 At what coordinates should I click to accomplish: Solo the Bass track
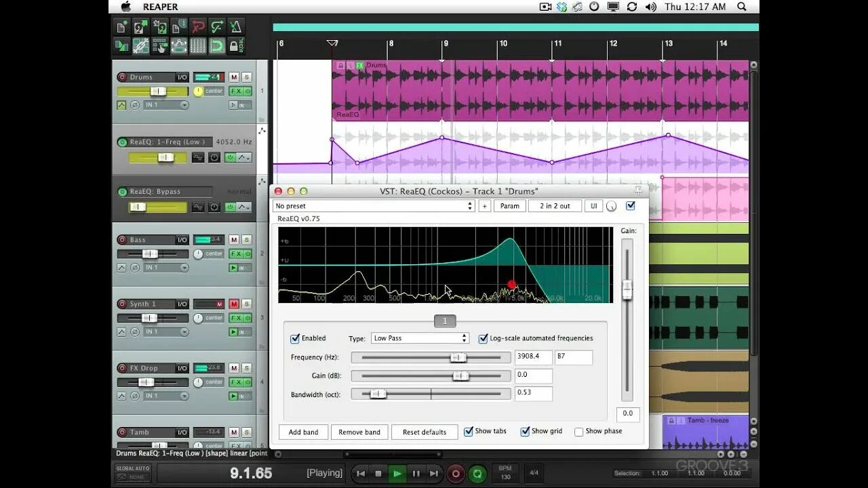click(x=246, y=240)
